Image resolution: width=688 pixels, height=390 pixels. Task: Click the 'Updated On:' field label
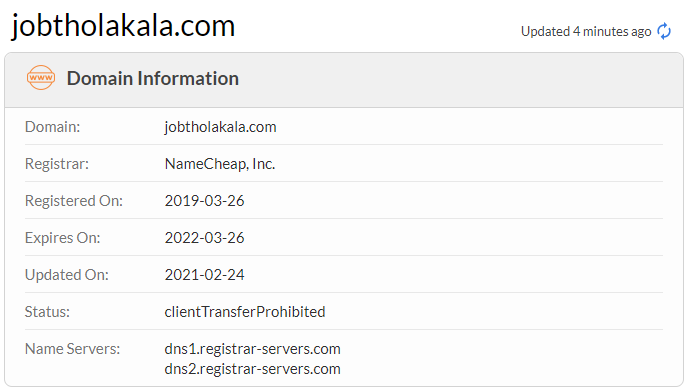67,275
